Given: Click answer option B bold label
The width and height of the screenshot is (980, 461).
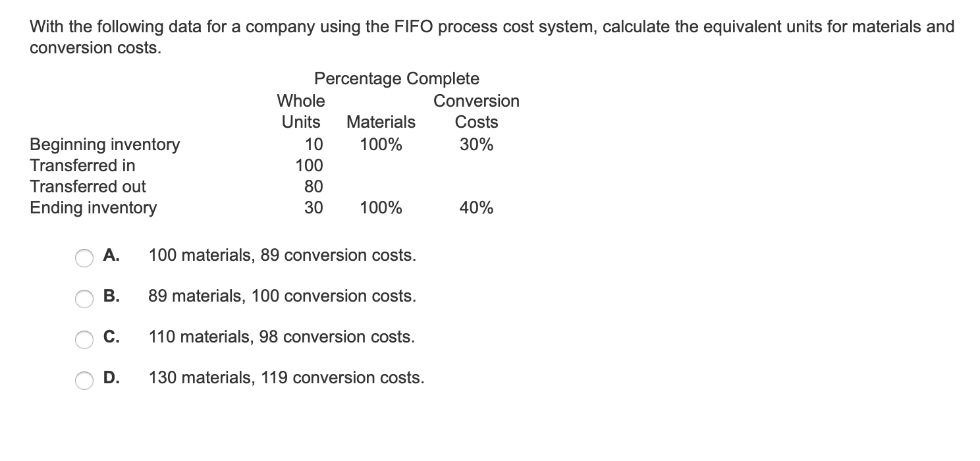Looking at the screenshot, I should pyautogui.click(x=111, y=296).
